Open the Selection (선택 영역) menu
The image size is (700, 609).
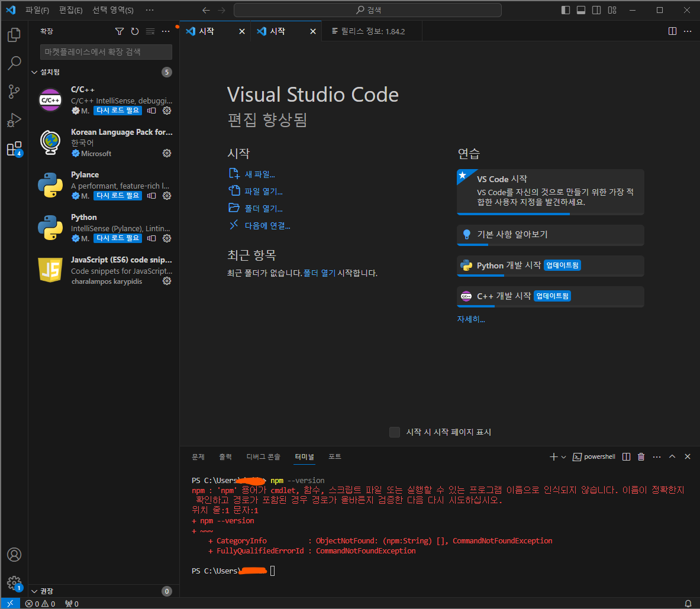tap(113, 10)
